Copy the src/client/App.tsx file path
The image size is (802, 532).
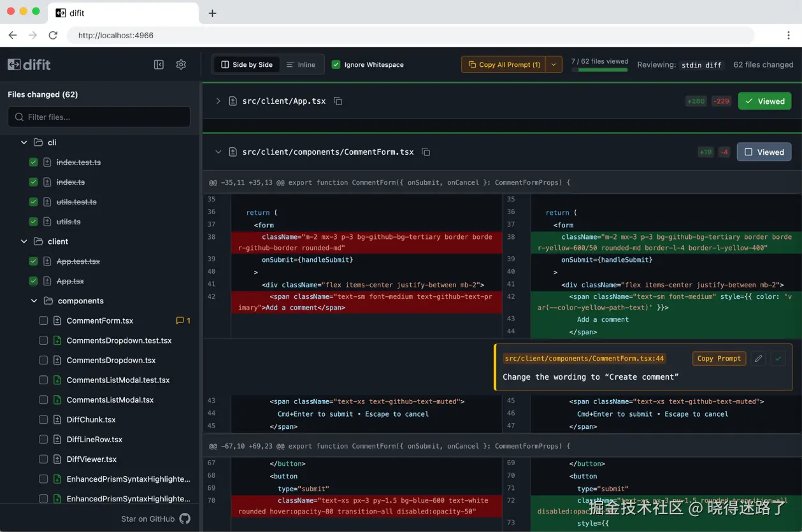point(338,101)
